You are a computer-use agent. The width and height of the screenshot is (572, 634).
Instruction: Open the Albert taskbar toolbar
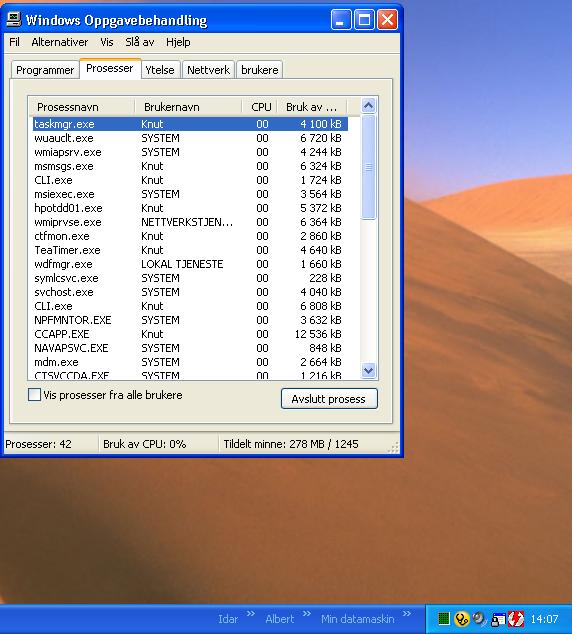[x=279, y=619]
